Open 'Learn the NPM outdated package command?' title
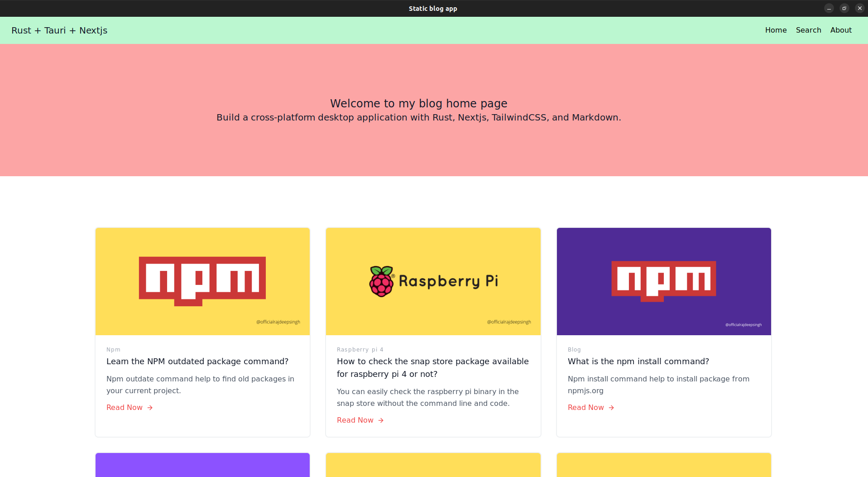The height and width of the screenshot is (477, 868). pyautogui.click(x=197, y=361)
